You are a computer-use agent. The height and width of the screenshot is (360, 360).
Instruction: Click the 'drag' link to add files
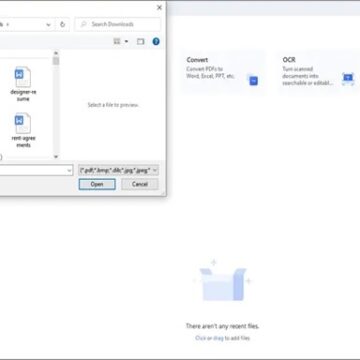pyautogui.click(x=218, y=338)
